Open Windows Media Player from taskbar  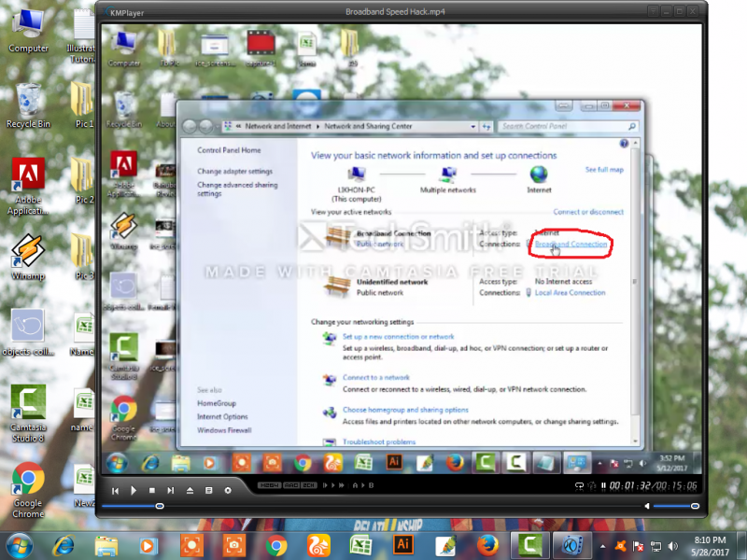click(148, 546)
